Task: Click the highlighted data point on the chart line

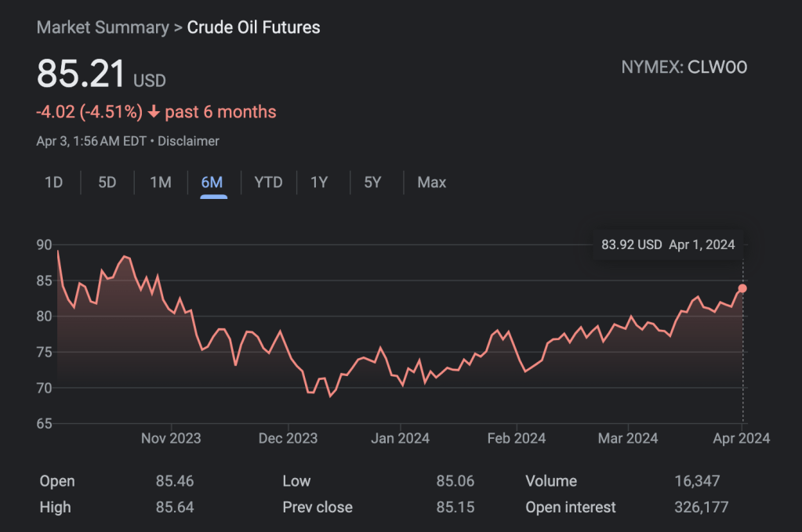Action: coord(742,288)
